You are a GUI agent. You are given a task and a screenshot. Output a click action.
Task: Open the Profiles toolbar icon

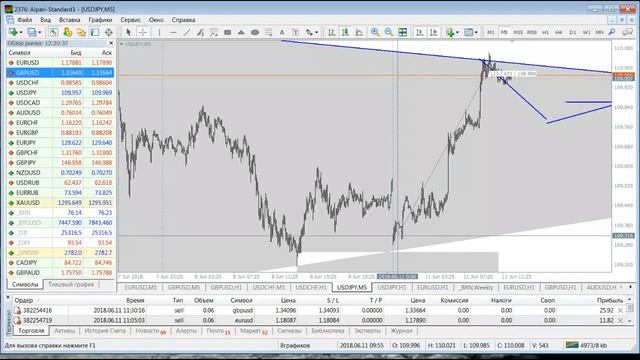(31, 32)
